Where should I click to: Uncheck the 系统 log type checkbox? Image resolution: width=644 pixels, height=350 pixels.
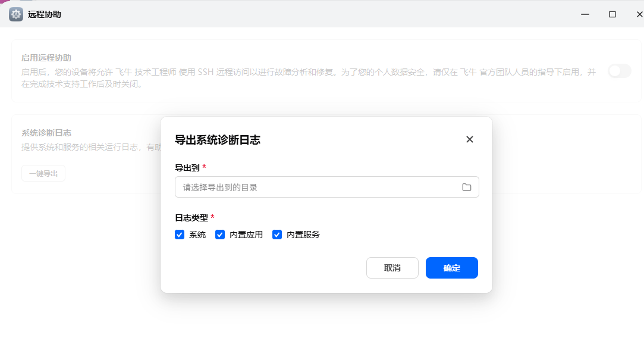point(180,235)
